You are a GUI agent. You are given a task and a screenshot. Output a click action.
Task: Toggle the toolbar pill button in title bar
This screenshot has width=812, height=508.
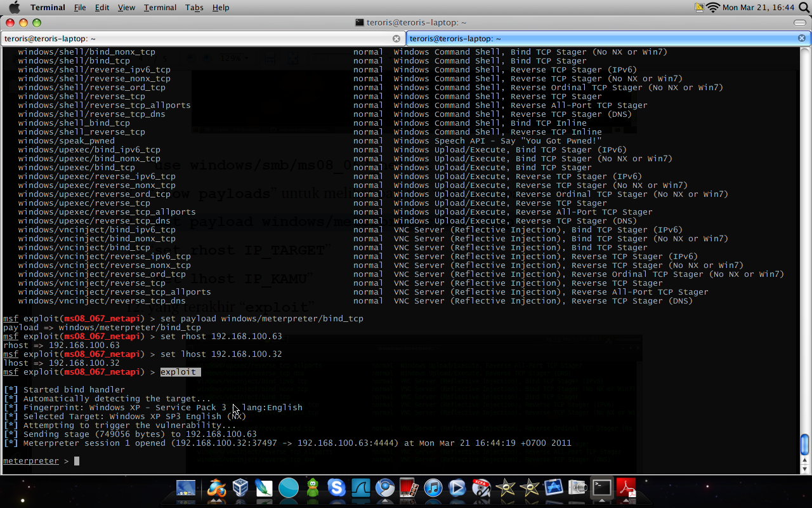click(799, 23)
